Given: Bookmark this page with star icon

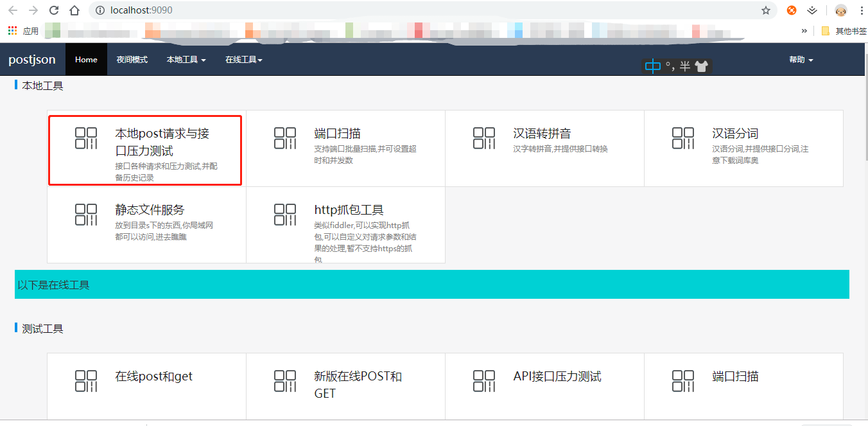Looking at the screenshot, I should pyautogui.click(x=766, y=10).
